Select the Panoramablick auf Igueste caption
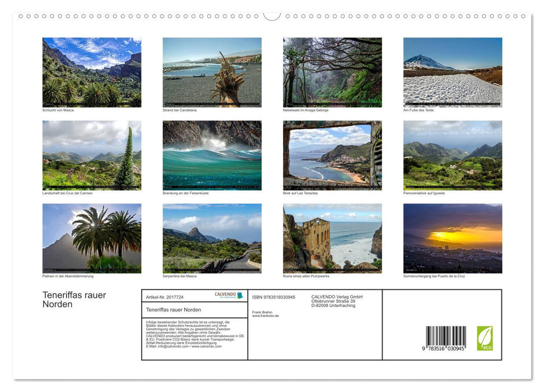Image resolution: width=544 pixels, height=392 pixels. [x=424, y=192]
